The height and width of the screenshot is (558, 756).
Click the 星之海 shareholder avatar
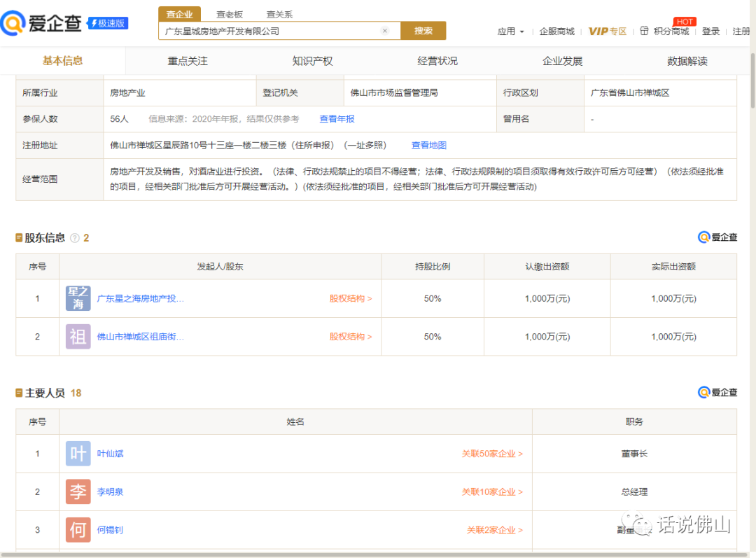click(x=78, y=298)
